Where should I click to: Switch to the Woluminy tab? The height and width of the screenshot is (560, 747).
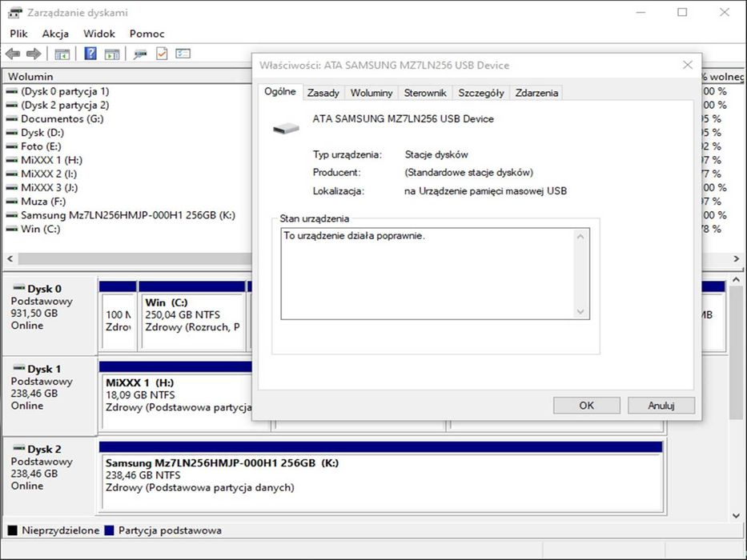coord(371,93)
